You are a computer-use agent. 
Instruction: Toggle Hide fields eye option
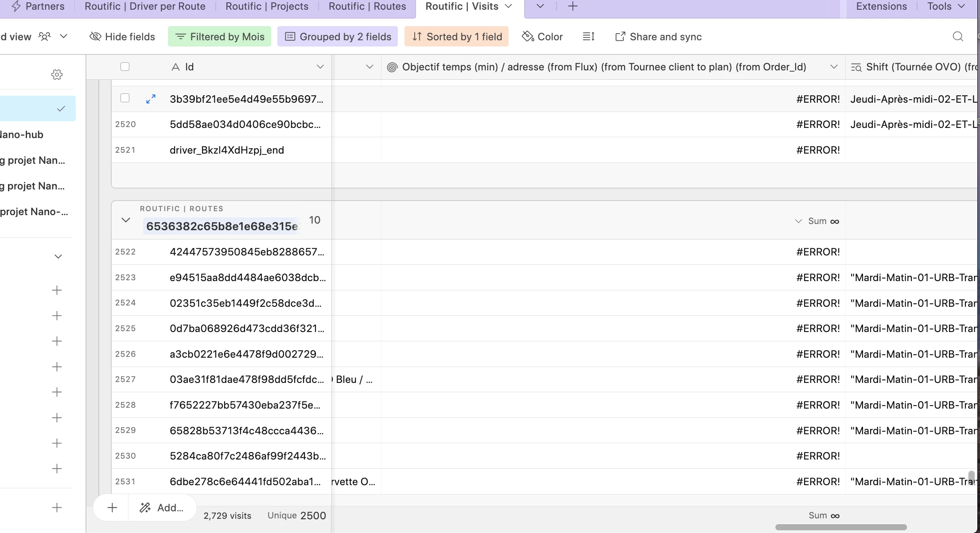[122, 37]
